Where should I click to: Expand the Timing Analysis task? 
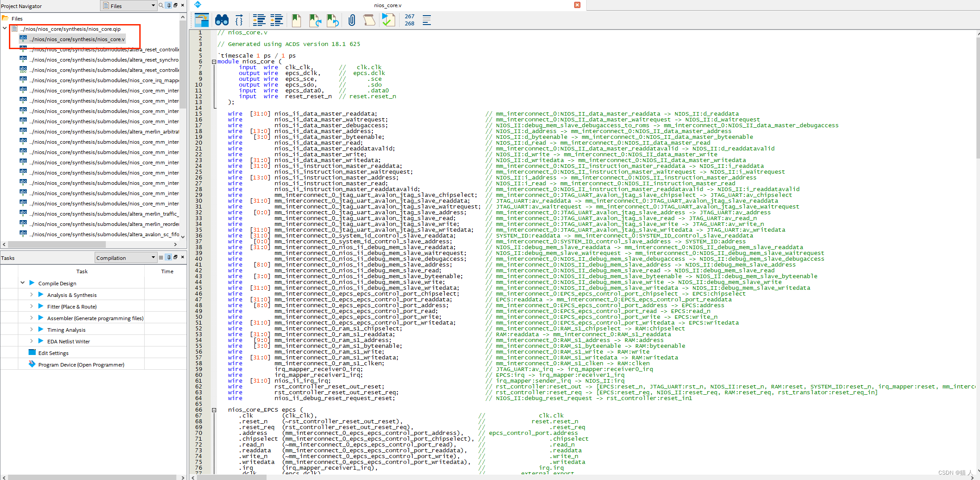[x=31, y=329]
